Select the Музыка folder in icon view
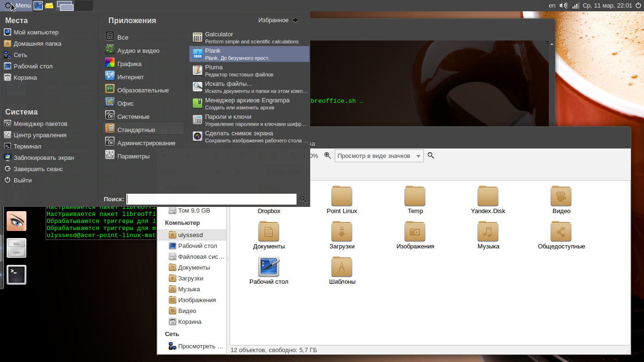 coord(488,235)
